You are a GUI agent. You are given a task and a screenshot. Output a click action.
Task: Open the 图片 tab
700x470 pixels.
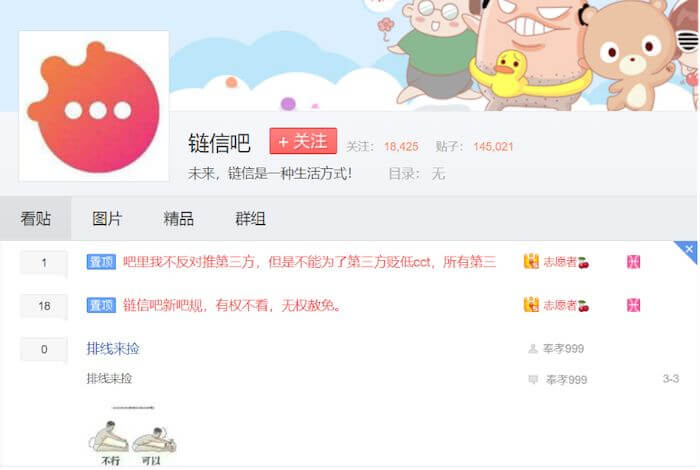click(x=107, y=219)
